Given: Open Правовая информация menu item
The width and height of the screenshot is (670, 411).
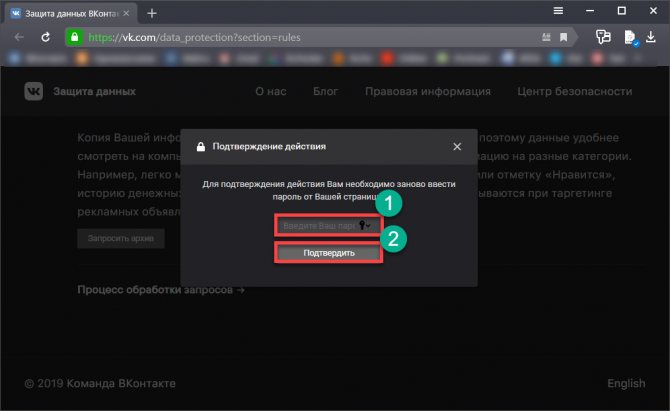Looking at the screenshot, I should 428,91.
